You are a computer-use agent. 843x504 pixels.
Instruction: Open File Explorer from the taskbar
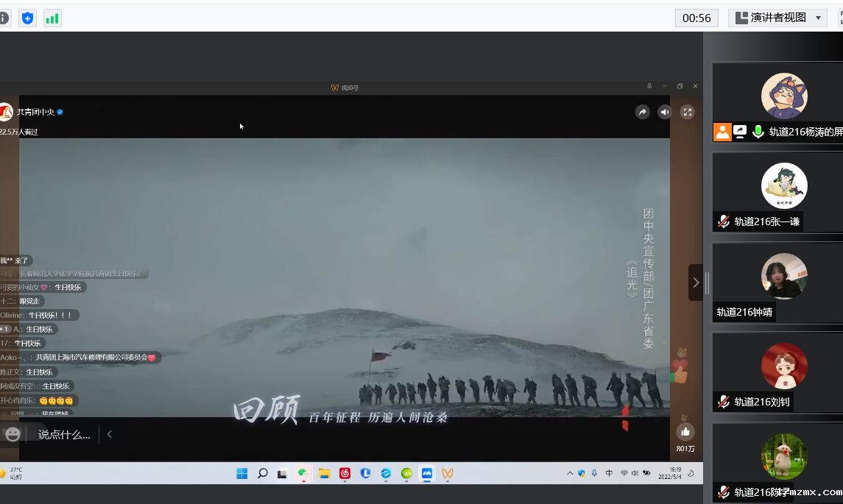pos(324,473)
